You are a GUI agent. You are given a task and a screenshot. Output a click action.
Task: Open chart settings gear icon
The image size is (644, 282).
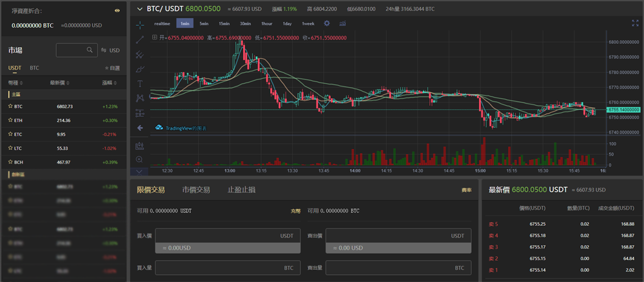pyautogui.click(x=327, y=23)
